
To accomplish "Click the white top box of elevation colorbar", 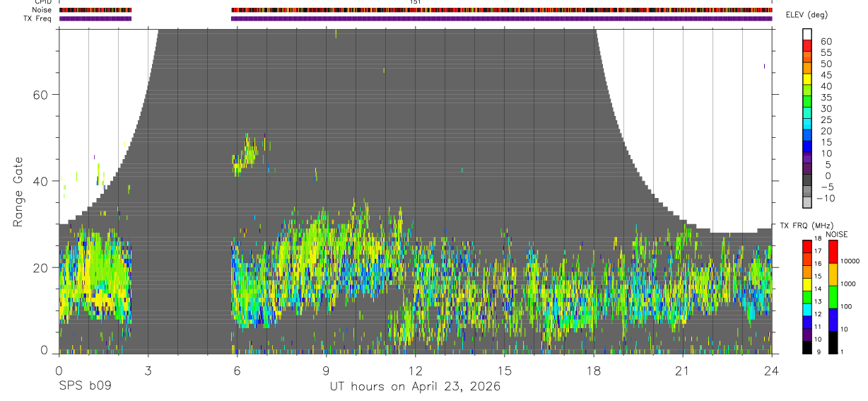I will pos(807,35).
